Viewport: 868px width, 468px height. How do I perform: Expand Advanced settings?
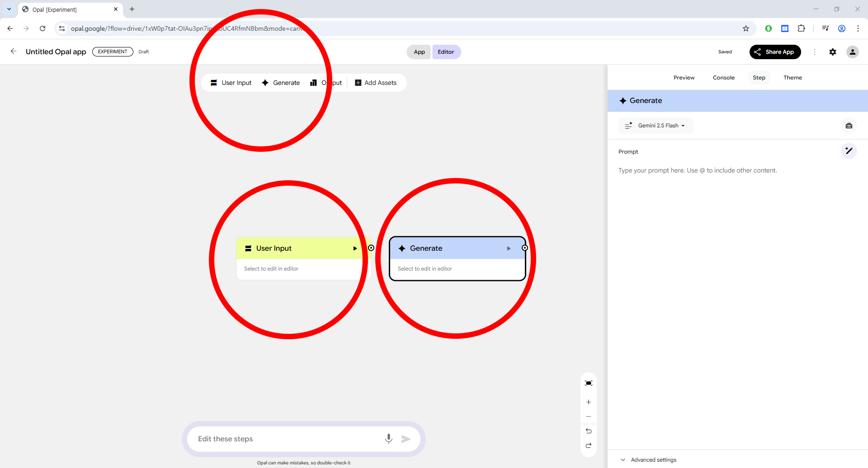(649, 460)
